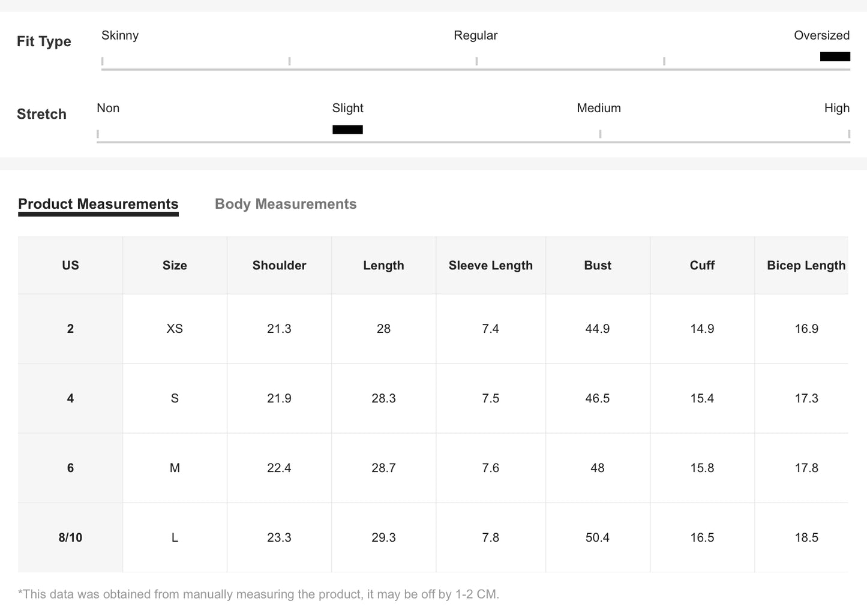Click the Bicep Length column header
Screen dimensions: 867x616
pos(806,265)
